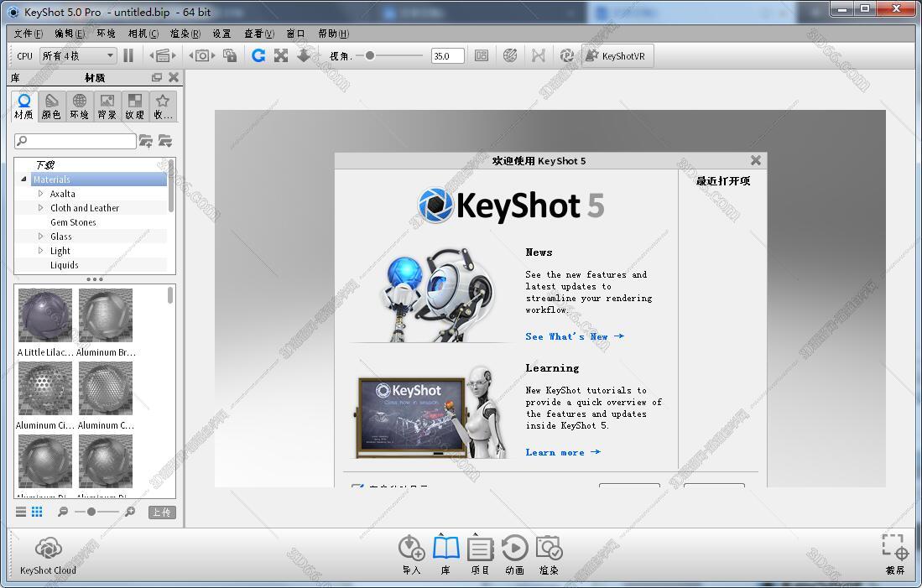This screenshot has width=922, height=588.
Task: Open the 渲染 (Render) menu
Action: point(185,34)
